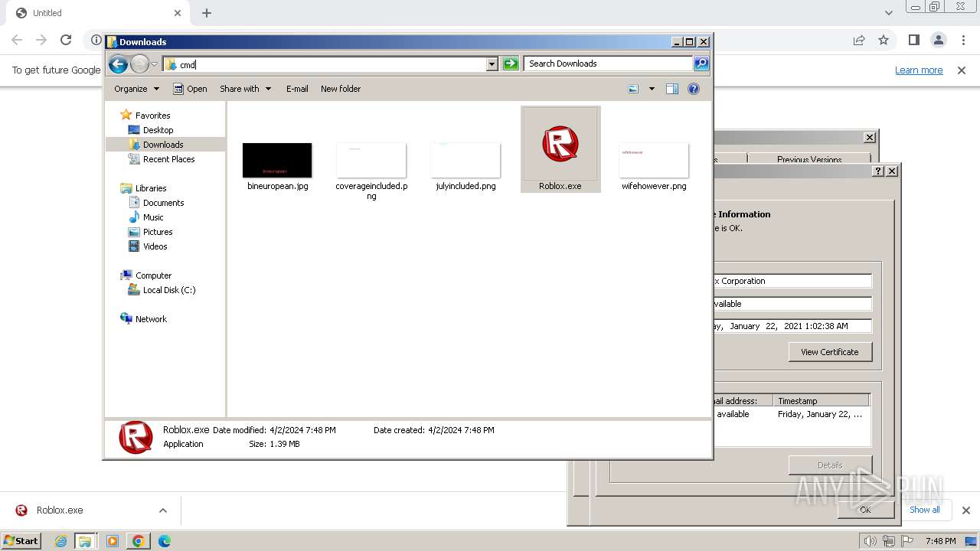Click the Change your view icon
This screenshot has height=551, width=980.
pos(633,89)
